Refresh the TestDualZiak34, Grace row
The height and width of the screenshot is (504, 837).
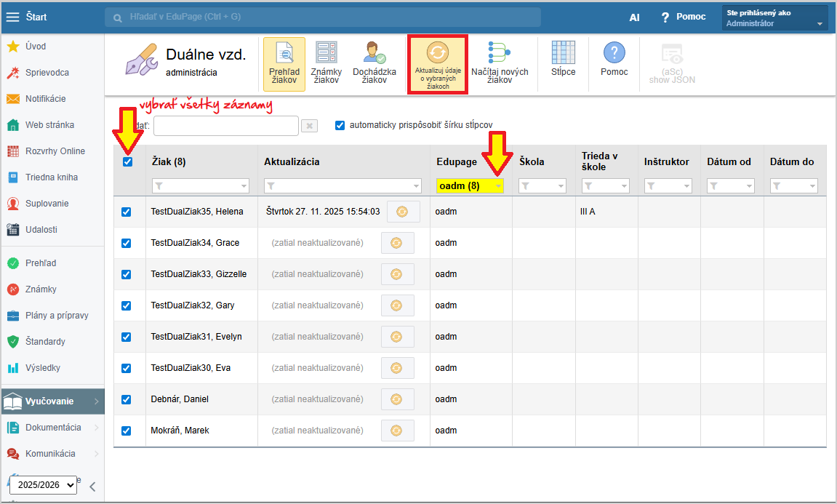click(x=397, y=243)
